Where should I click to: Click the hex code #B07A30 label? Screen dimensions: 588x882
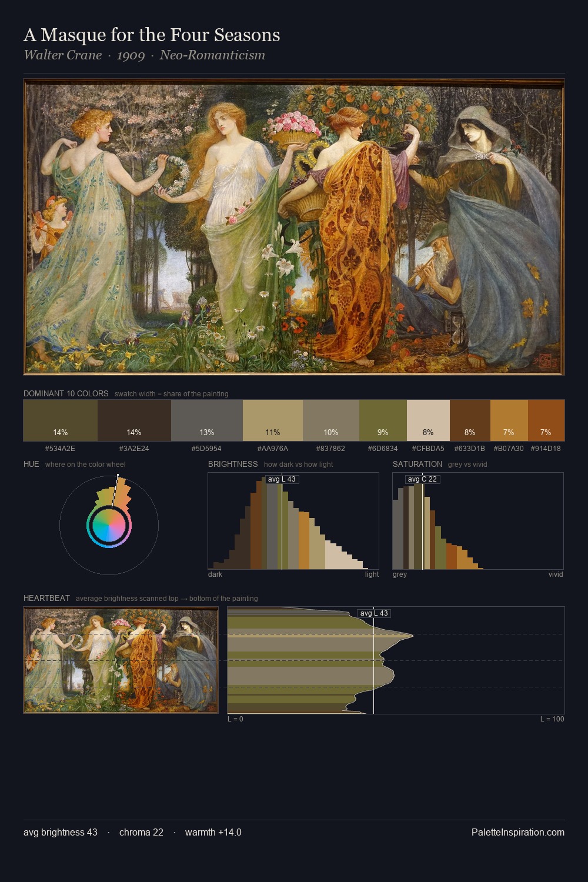[x=509, y=449]
